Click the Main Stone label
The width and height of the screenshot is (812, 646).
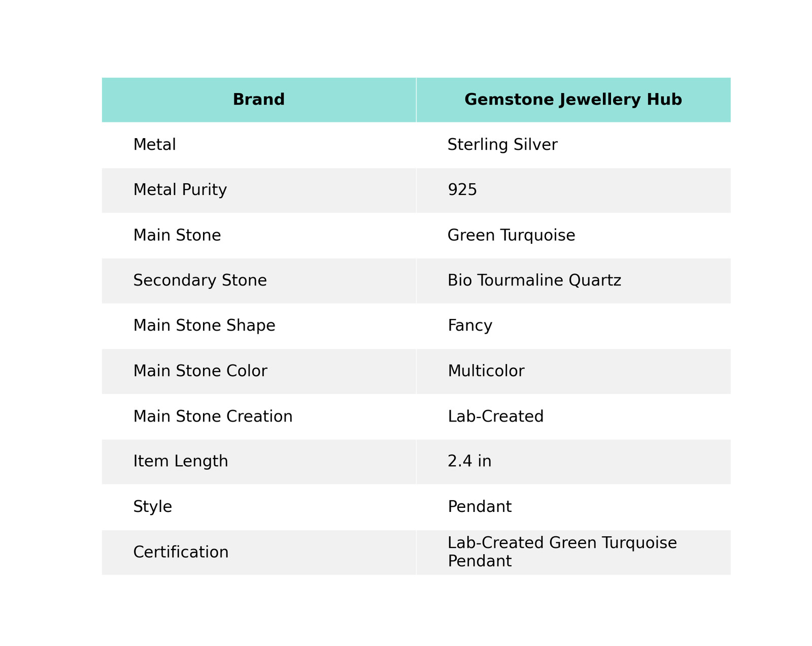(x=177, y=235)
